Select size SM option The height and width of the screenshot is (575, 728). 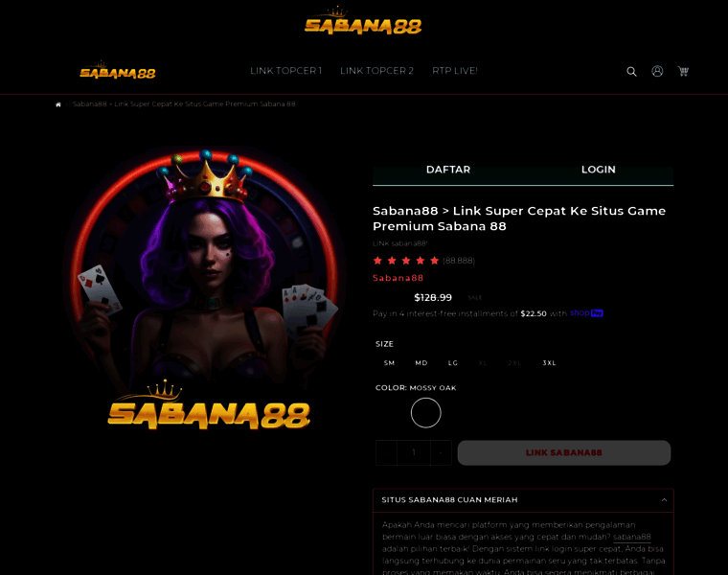(x=389, y=363)
